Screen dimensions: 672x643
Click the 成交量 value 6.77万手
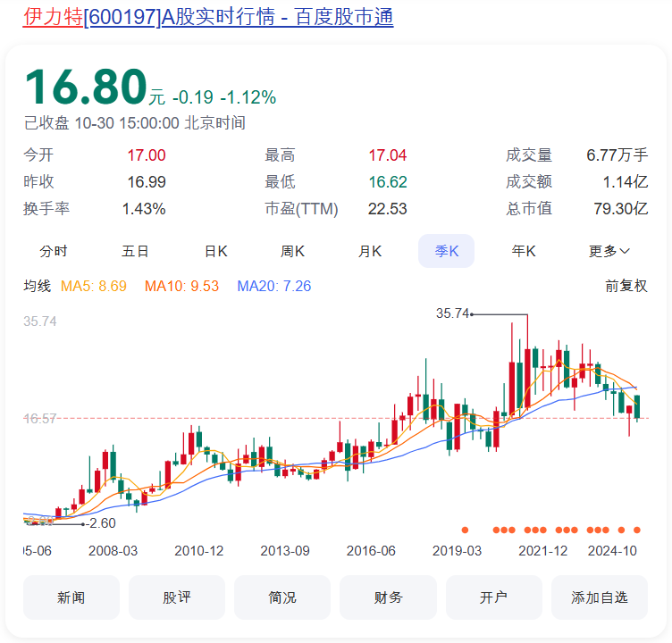(x=617, y=155)
